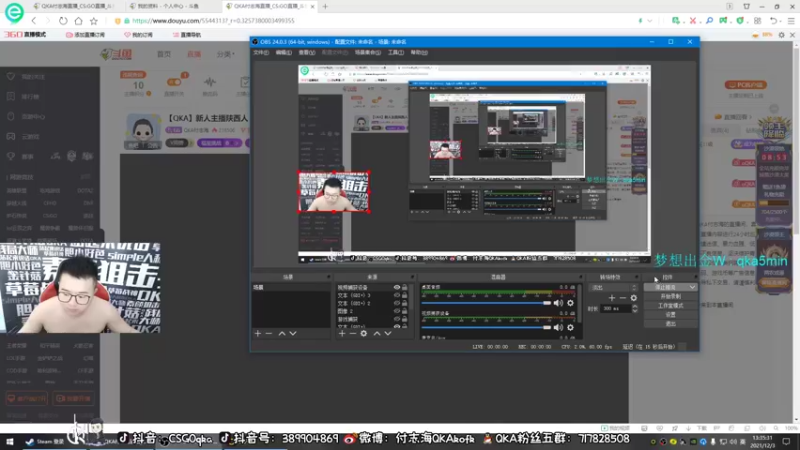Add a new scene with plus icon
Screen dimensions: 800x450
(258, 333)
